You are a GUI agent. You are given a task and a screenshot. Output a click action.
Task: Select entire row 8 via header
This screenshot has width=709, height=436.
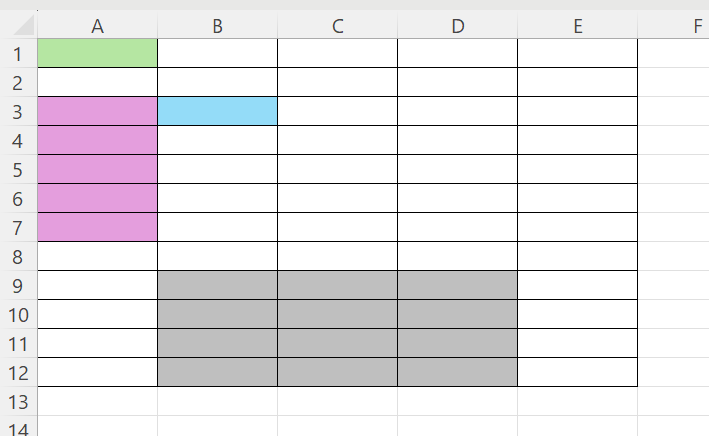coord(18,256)
